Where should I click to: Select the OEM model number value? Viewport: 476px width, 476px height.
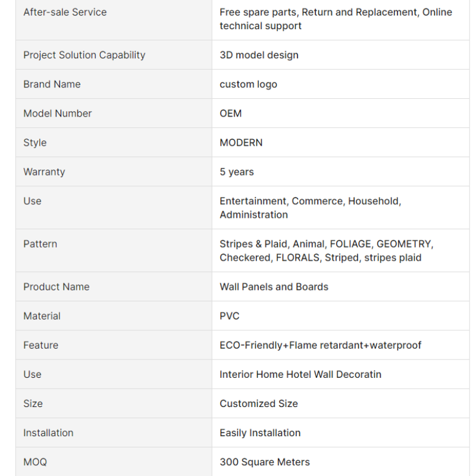click(x=231, y=113)
